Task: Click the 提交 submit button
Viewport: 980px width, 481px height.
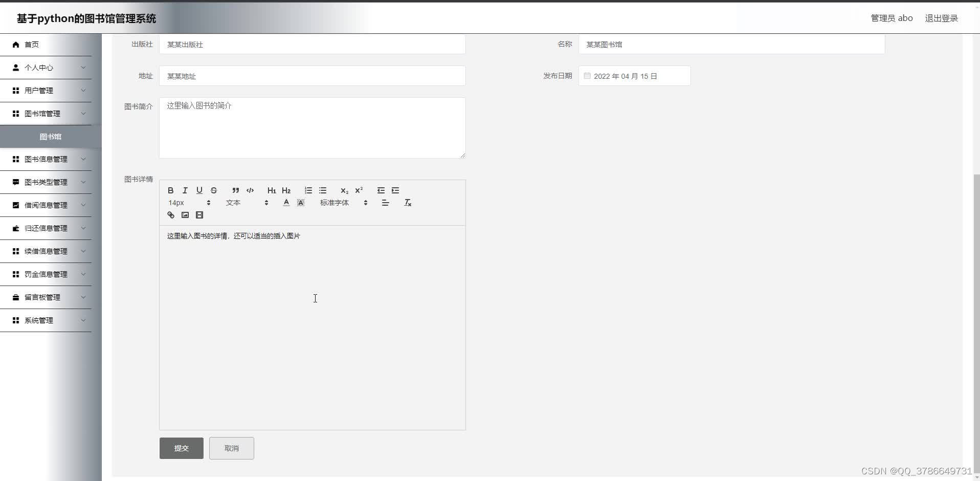Action: coord(182,448)
